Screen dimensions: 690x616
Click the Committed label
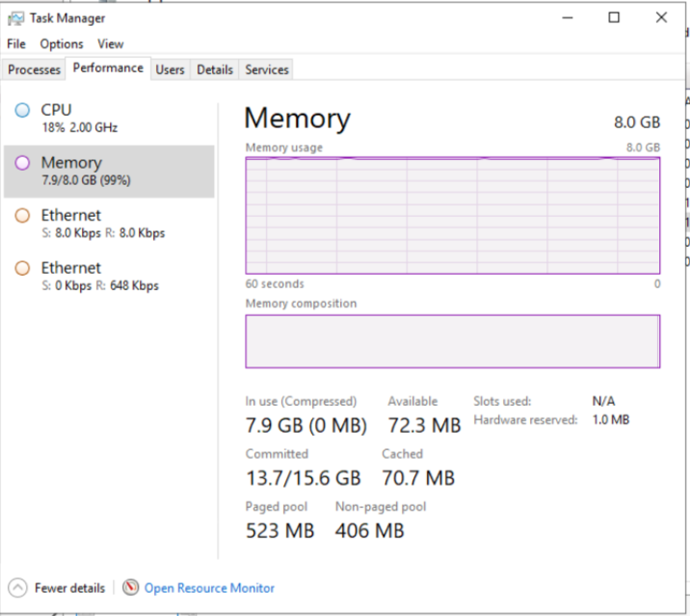click(x=277, y=454)
